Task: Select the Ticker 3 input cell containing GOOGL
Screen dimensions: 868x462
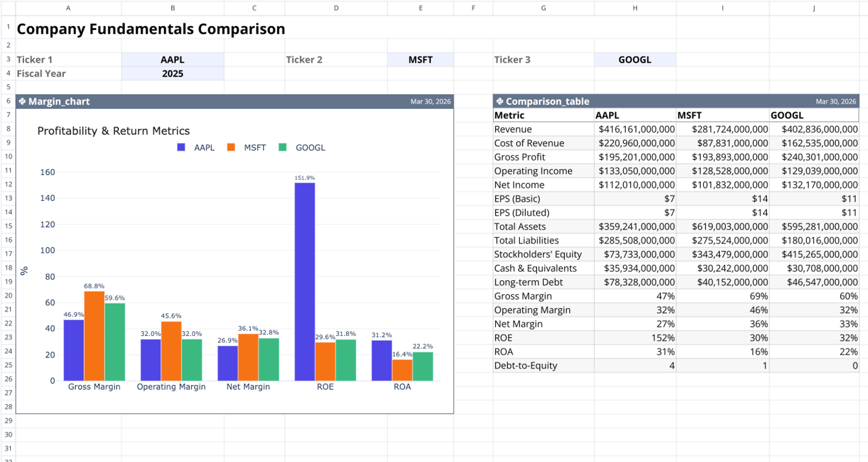Action: [635, 60]
